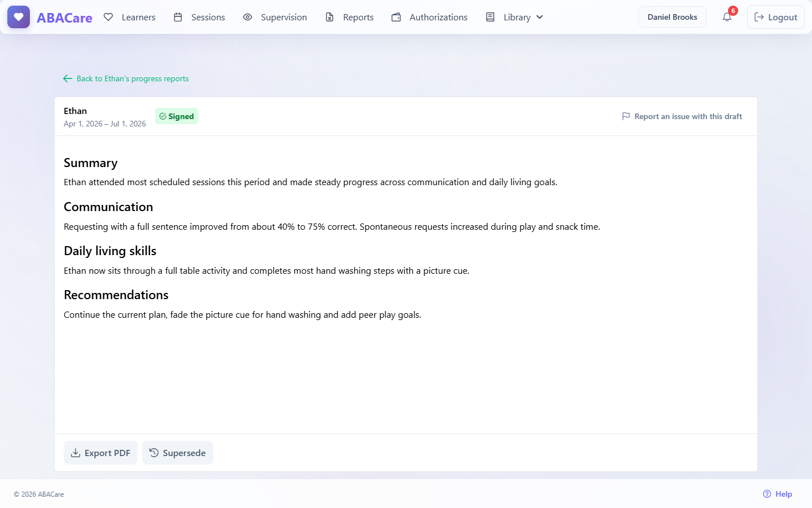Click the back arrow icon
The height and width of the screenshot is (508, 812).
pyautogui.click(x=68, y=78)
